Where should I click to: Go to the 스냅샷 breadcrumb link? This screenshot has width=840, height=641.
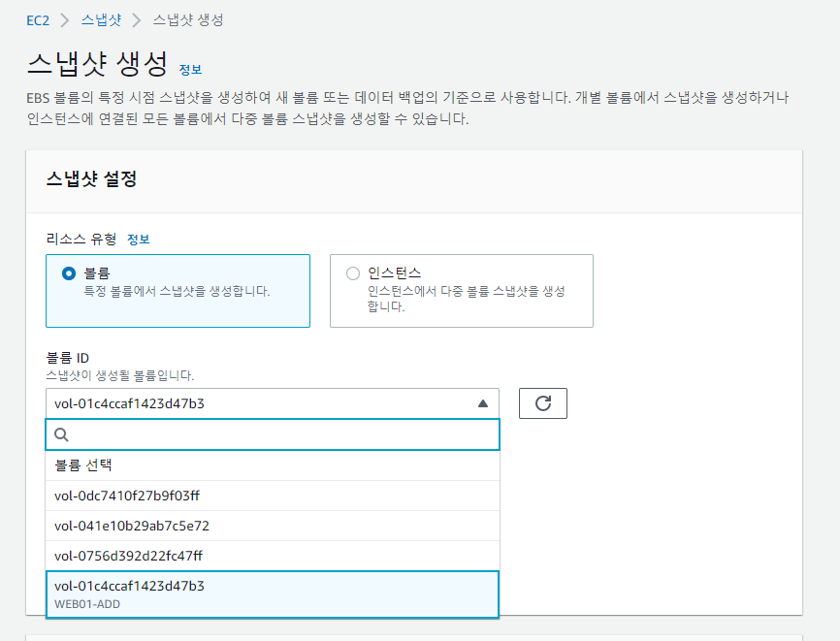coord(101,20)
